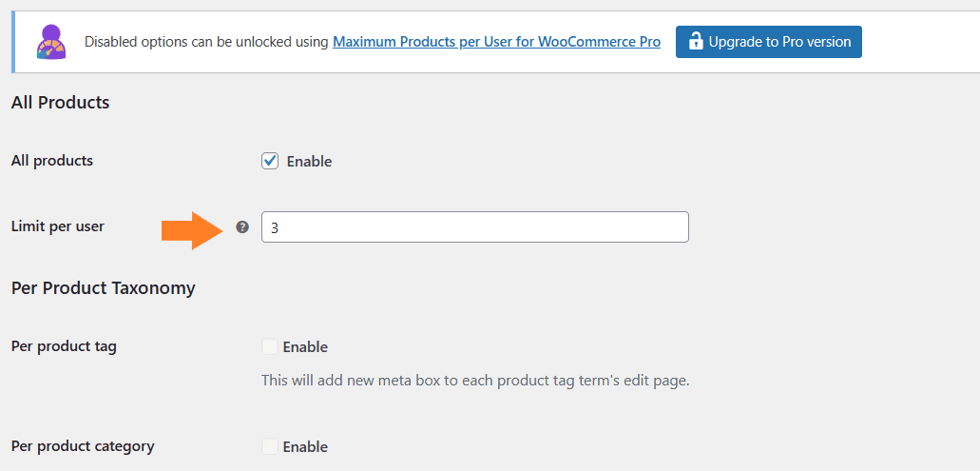Click the orange arrow pointer graphic
The image size is (980, 471).
(x=193, y=230)
